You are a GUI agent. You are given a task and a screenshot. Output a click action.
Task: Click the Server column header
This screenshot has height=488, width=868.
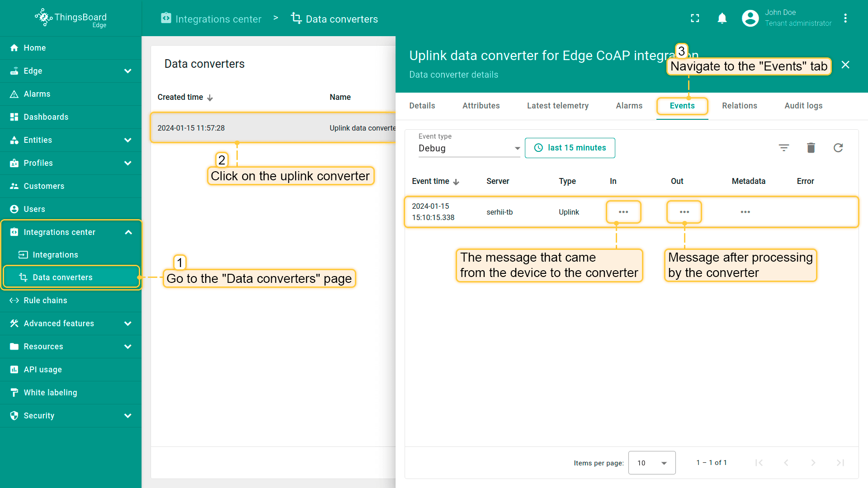tap(498, 181)
